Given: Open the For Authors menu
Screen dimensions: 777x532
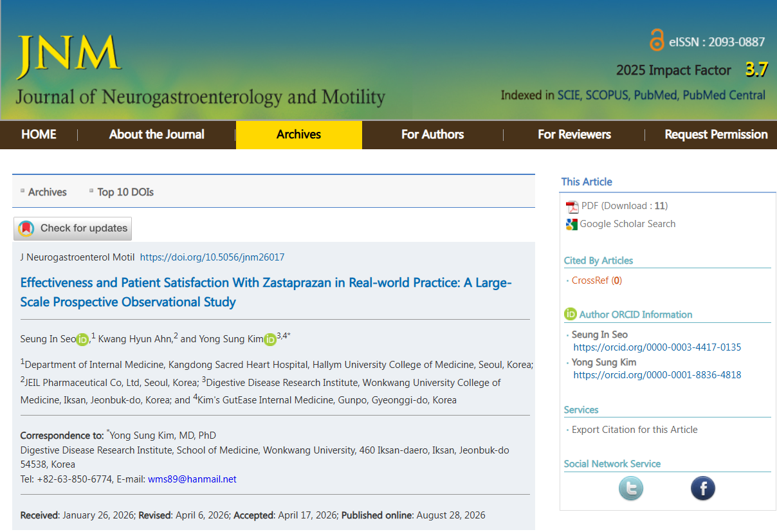Looking at the screenshot, I should click(432, 134).
